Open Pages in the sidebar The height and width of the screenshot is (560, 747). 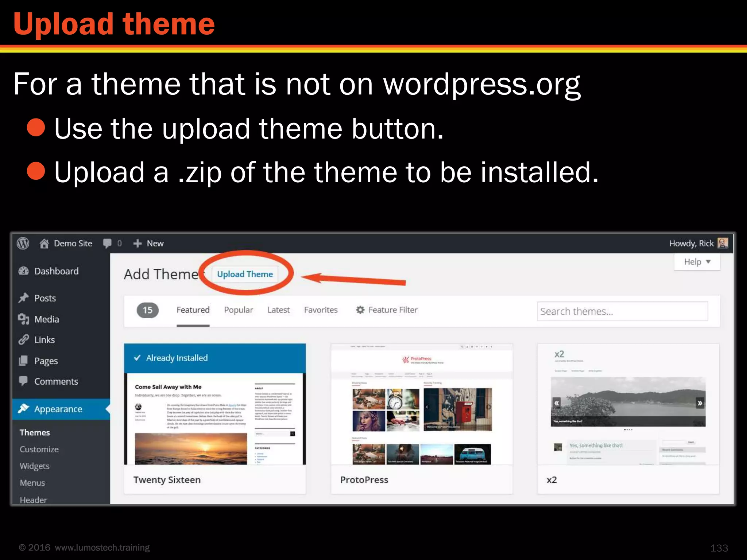[46, 361]
